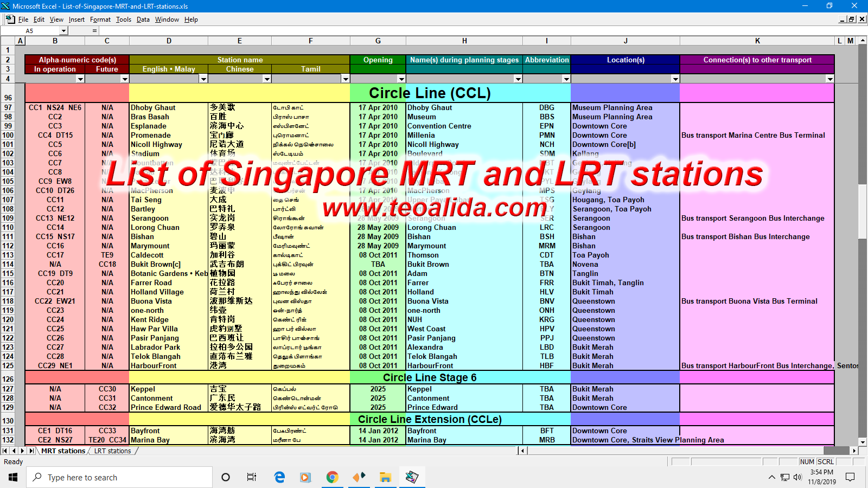Viewport: 868px width, 488px height.
Task: Open the Edit menu
Action: click(39, 20)
